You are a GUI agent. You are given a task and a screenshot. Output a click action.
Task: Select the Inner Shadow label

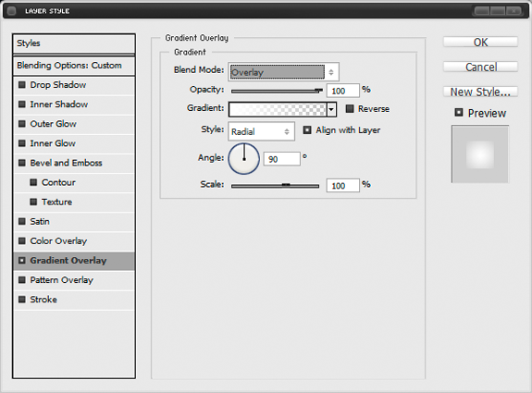click(59, 104)
